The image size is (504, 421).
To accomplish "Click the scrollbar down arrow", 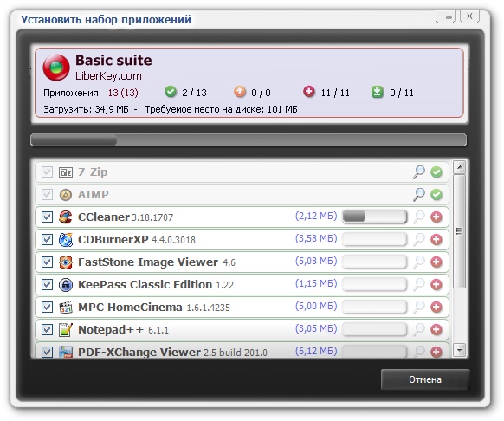I will 460,350.
